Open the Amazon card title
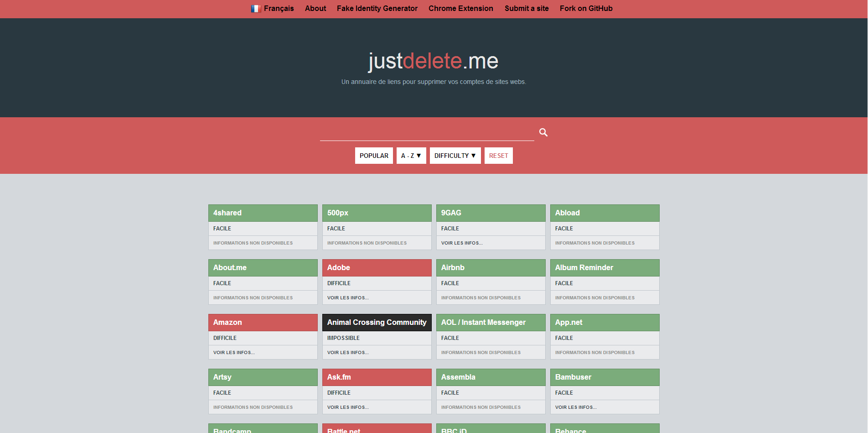The image size is (868, 433). click(263, 323)
